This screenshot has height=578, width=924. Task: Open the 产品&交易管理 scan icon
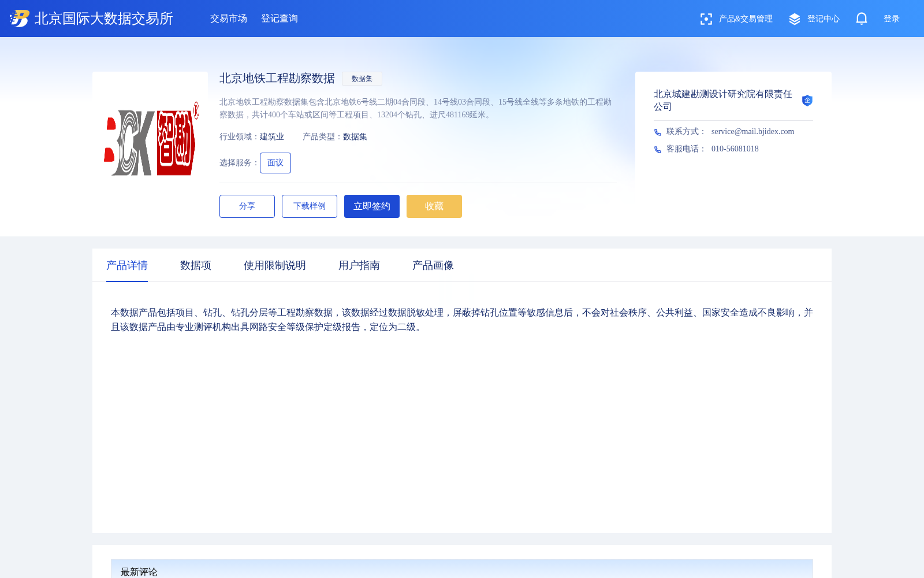pyautogui.click(x=706, y=19)
